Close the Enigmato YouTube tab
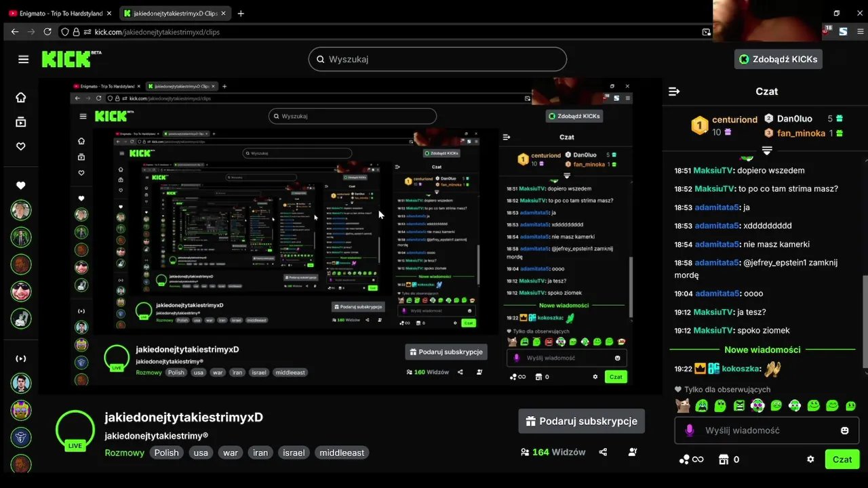The image size is (868, 488). pyautogui.click(x=109, y=13)
